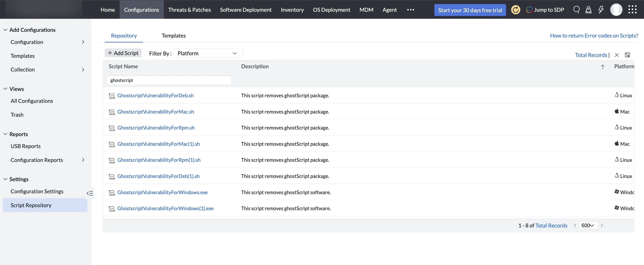
Task: Open USB Reports in sidebar
Action: pos(26,146)
